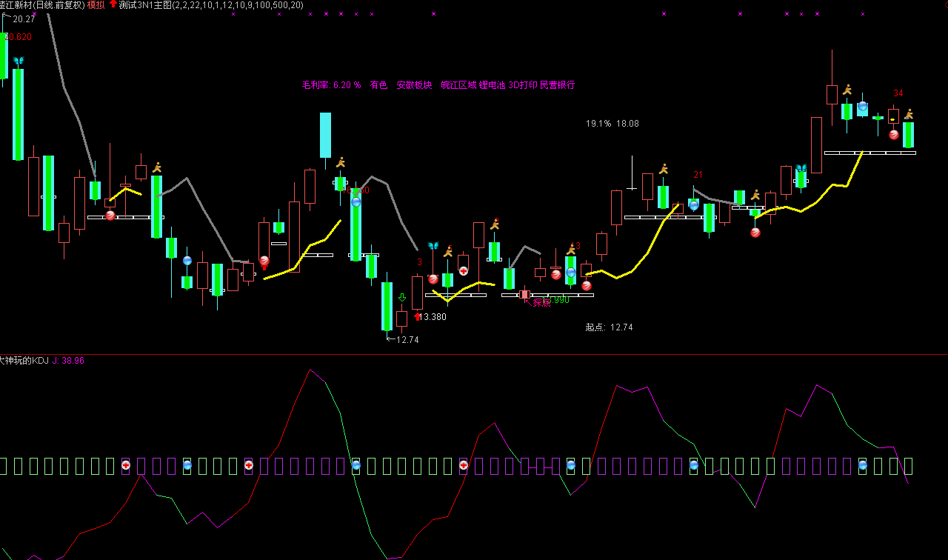Click the leftmost blue ball on the main chart
948x560 pixels.
[x=187, y=261]
